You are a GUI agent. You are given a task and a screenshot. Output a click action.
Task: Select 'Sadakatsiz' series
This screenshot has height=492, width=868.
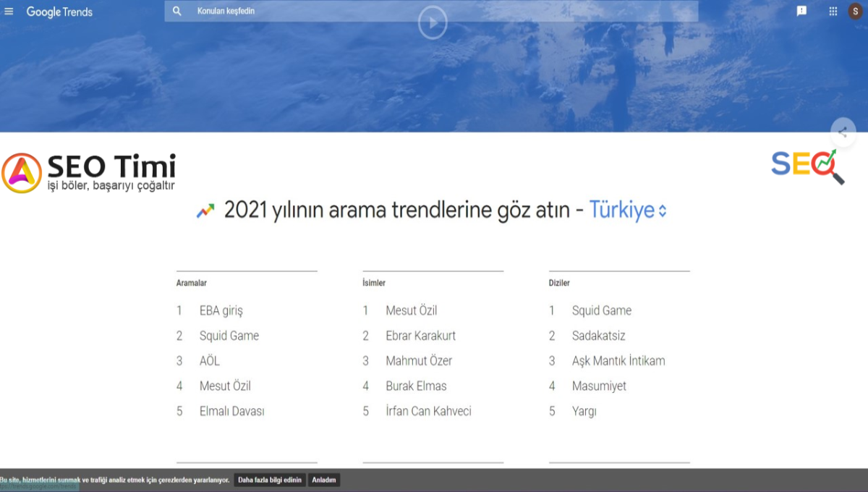(599, 336)
